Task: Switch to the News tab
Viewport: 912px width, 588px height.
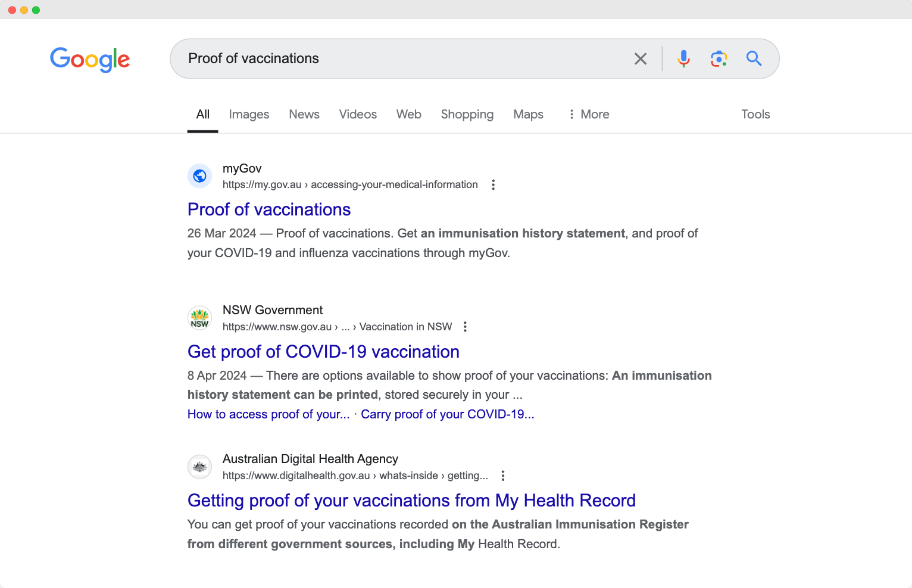Action: pyautogui.click(x=304, y=114)
